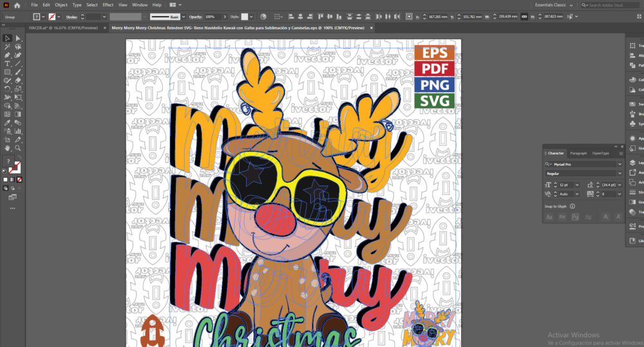Open the Object menu
Viewport: 644px width, 347px height.
[61, 5]
